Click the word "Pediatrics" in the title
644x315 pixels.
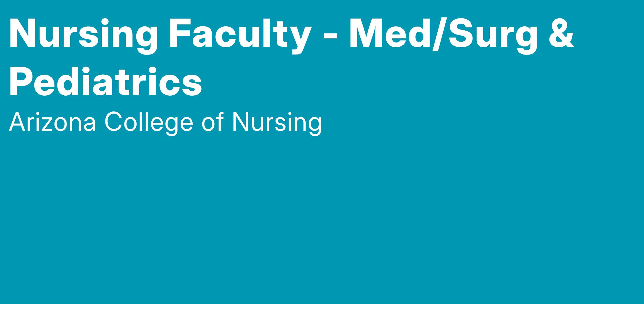coord(105,81)
